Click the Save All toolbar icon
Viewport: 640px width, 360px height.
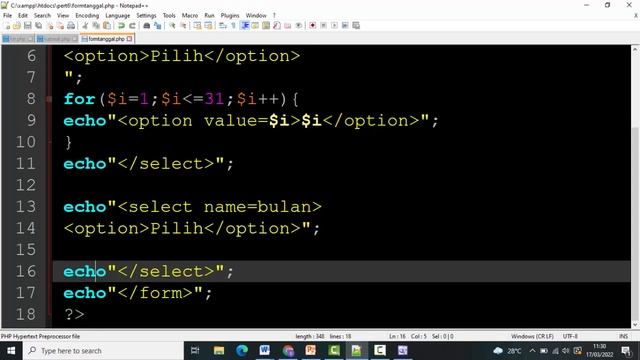point(38,25)
